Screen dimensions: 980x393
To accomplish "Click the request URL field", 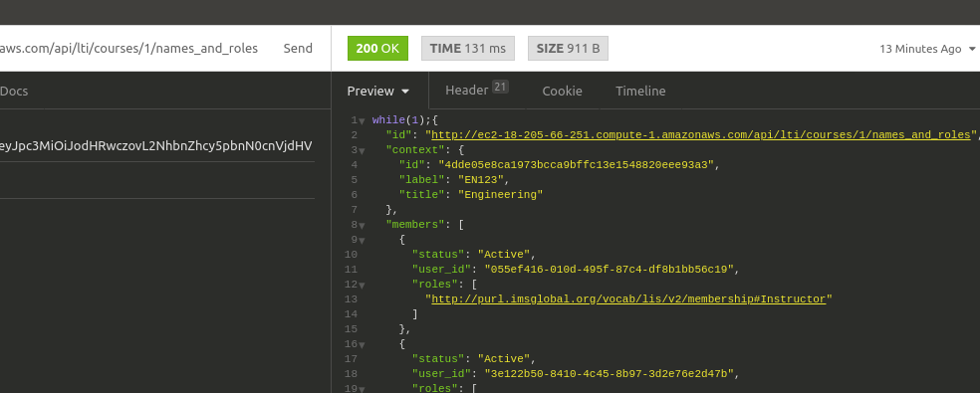I will (128, 48).
